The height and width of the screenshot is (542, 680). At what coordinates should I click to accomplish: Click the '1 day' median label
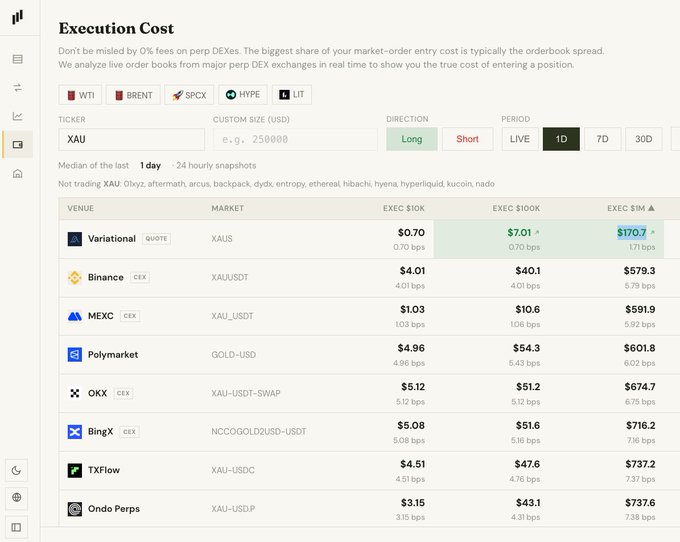tap(150, 166)
